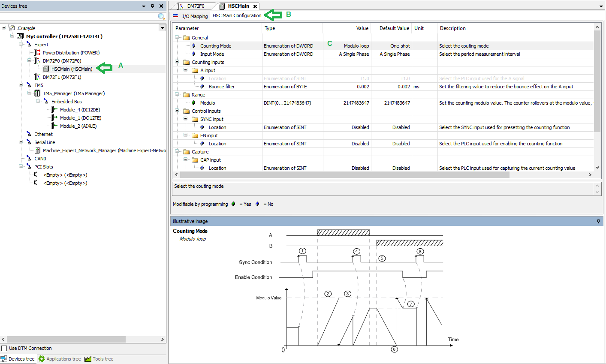Click the Bounce filter parameter icon
This screenshot has height=364, width=606.
202,87
